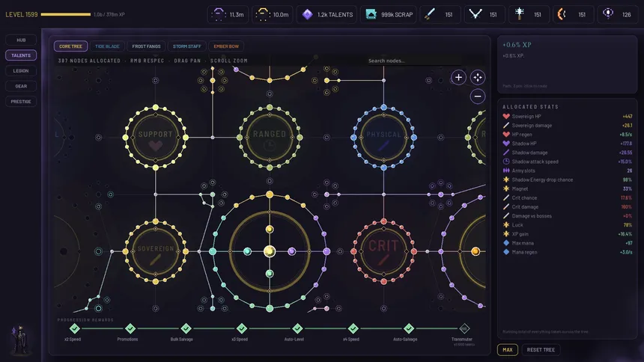Screen dimensions: 644x362
Task: Toggle the Auto-Salvage reward checkmark
Action: (x=409, y=328)
